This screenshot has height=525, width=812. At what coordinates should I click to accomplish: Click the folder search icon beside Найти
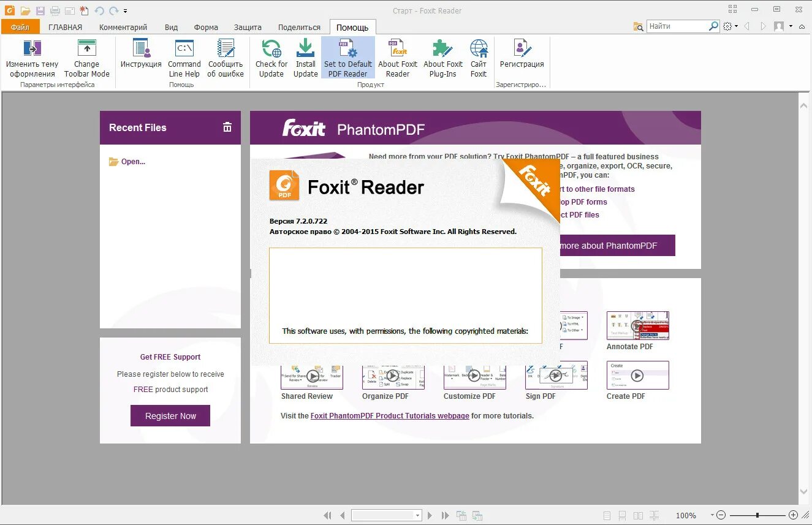click(x=639, y=26)
